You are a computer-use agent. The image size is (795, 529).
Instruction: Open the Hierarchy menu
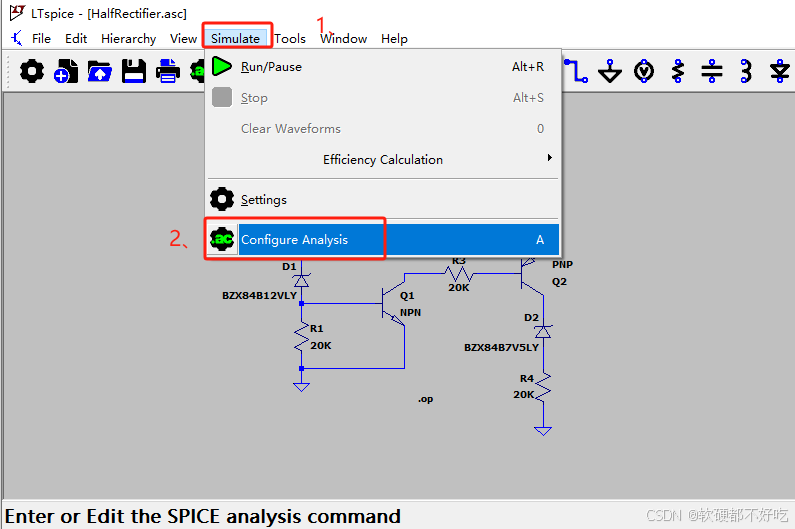pyautogui.click(x=128, y=39)
